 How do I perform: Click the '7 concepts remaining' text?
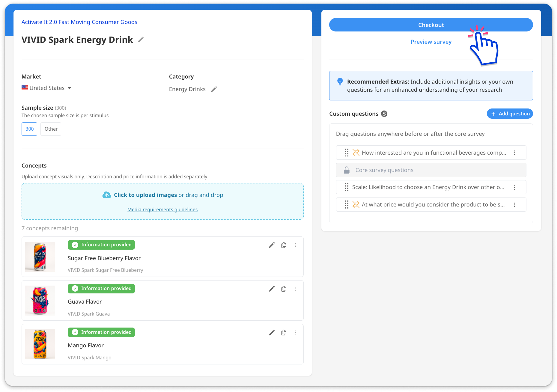pyautogui.click(x=50, y=228)
